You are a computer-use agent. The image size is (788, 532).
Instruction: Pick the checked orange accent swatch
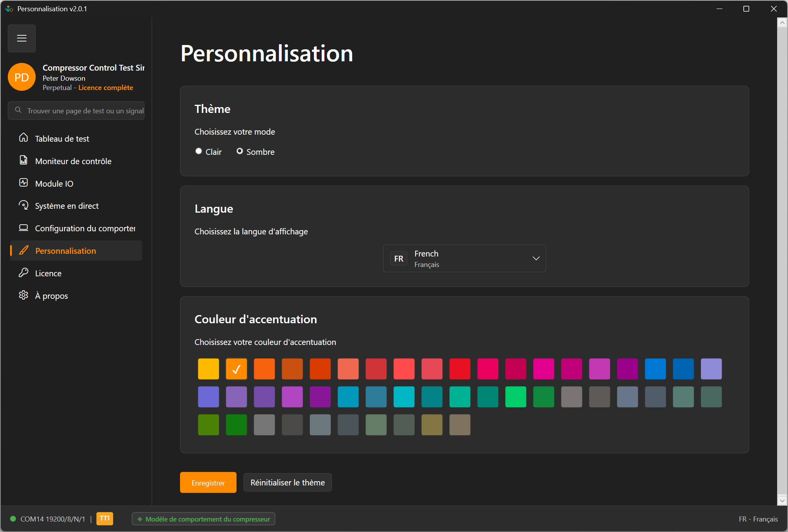pyautogui.click(x=236, y=369)
